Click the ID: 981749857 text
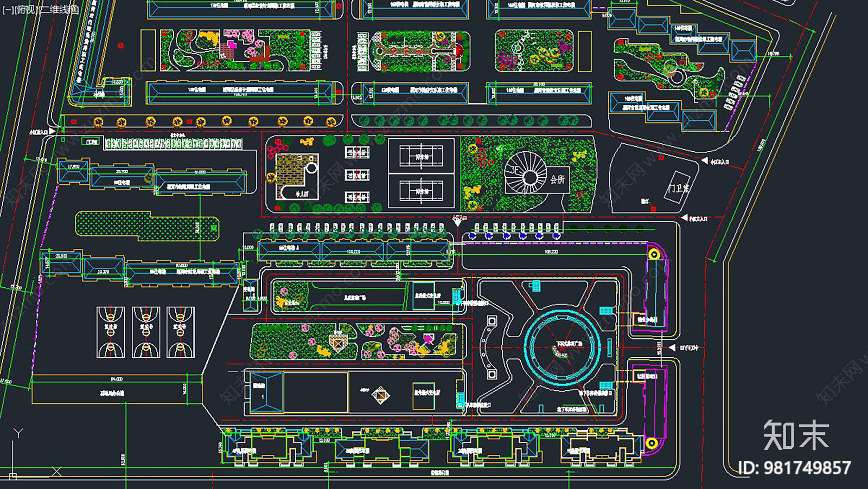The height and width of the screenshot is (489, 868). [x=795, y=468]
